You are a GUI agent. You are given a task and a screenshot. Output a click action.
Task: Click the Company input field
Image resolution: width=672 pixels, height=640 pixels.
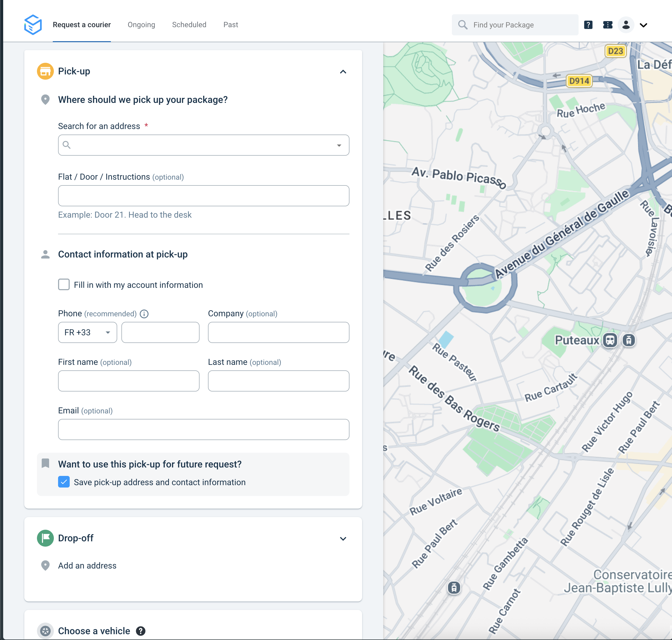[x=278, y=332]
